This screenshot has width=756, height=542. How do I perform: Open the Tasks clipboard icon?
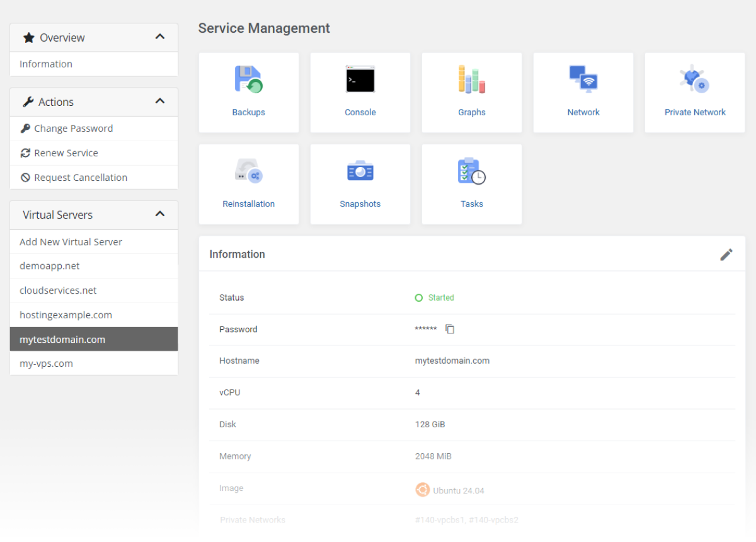(x=472, y=171)
